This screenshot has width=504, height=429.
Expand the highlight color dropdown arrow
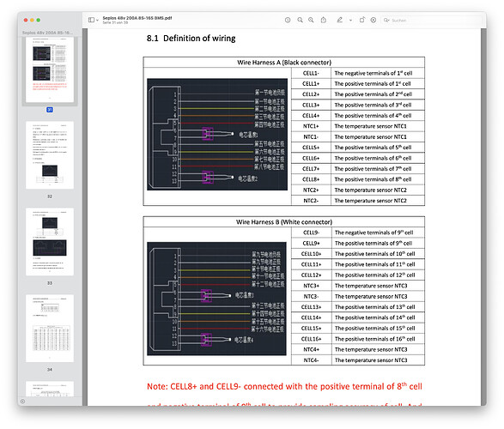pyautogui.click(x=350, y=21)
